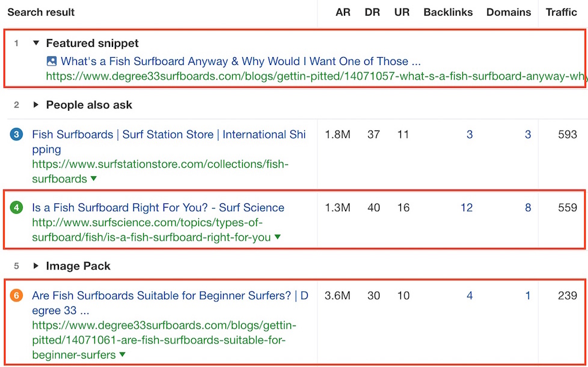
Task: Click DR value 37
Action: 373,134
